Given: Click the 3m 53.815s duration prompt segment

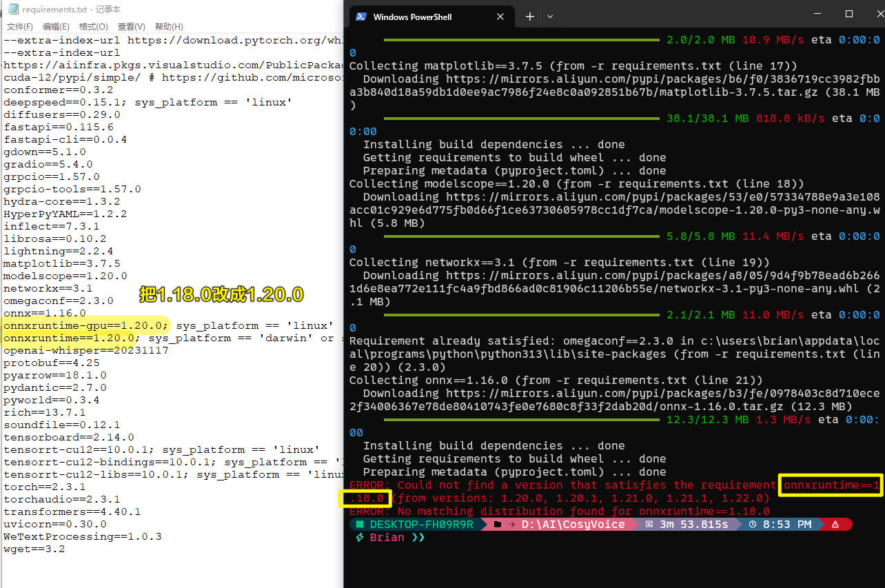Looking at the screenshot, I should click(687, 525).
